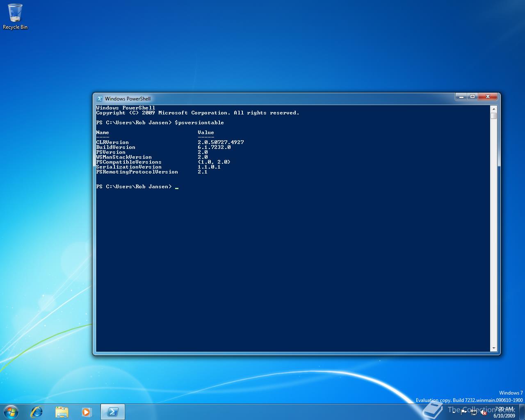Launch Windows Media Player from taskbar

point(86,412)
